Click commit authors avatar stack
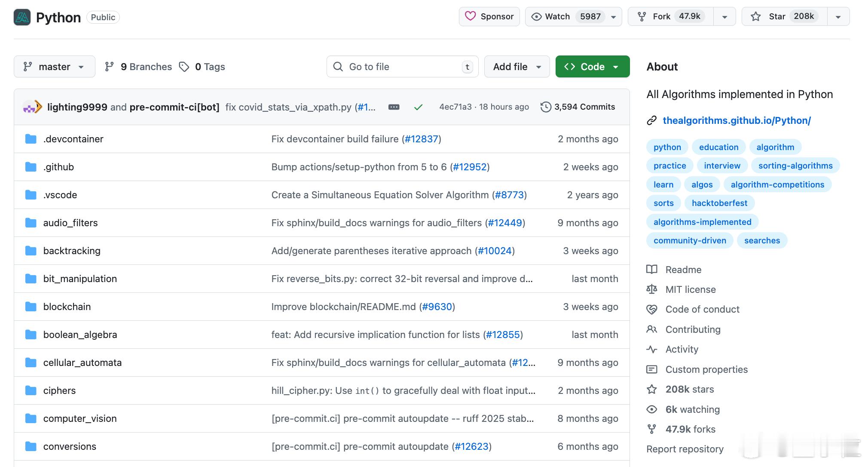This screenshot has height=467, width=868. coord(32,107)
